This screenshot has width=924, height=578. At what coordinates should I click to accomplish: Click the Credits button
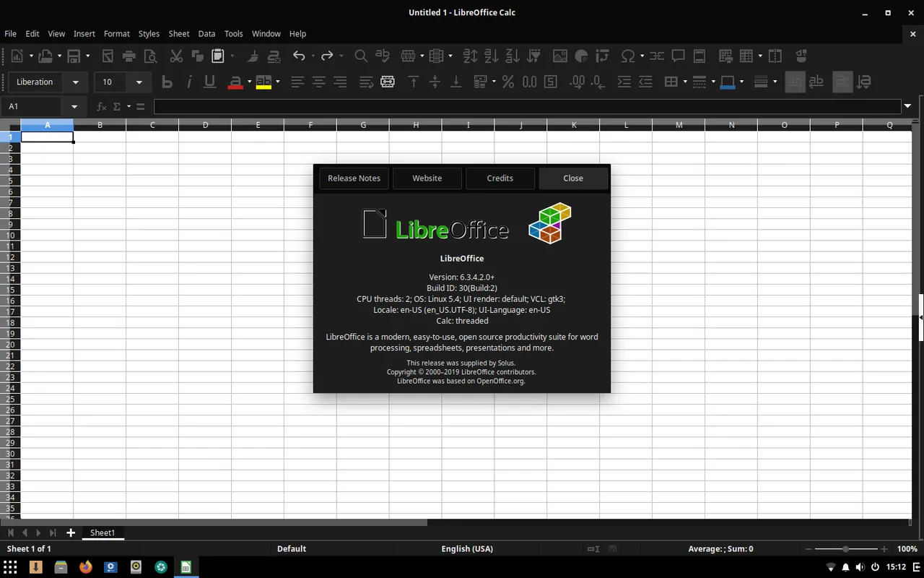coord(500,178)
